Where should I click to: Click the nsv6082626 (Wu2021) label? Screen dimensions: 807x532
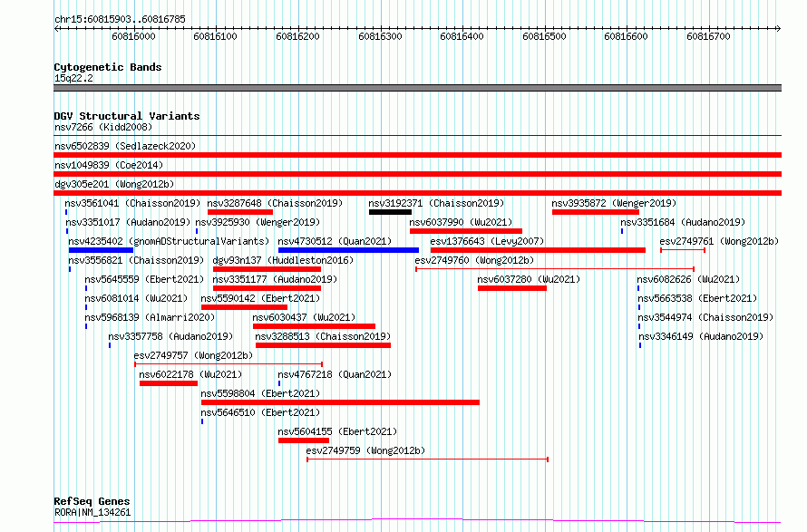click(688, 279)
